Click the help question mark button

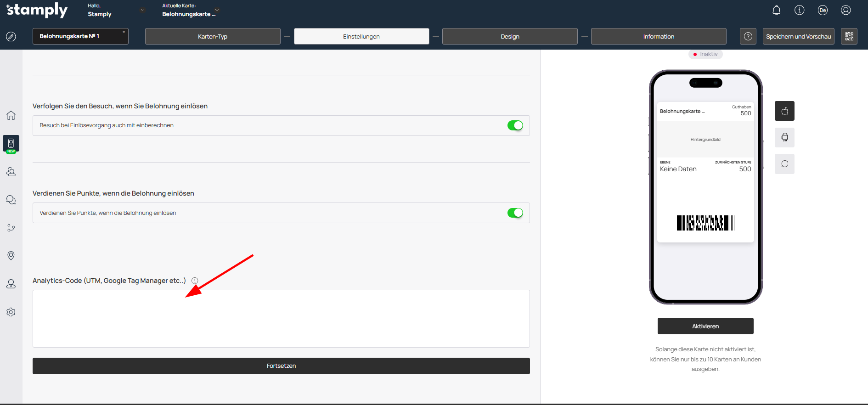(748, 36)
